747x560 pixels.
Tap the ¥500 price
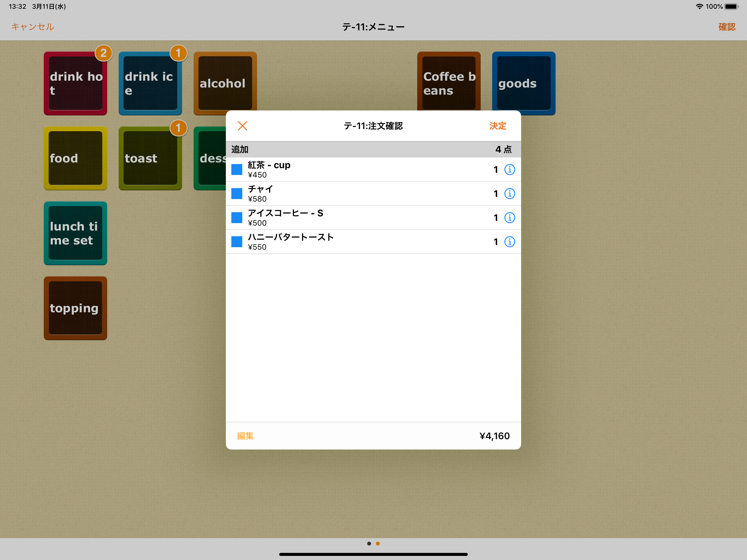click(x=257, y=223)
